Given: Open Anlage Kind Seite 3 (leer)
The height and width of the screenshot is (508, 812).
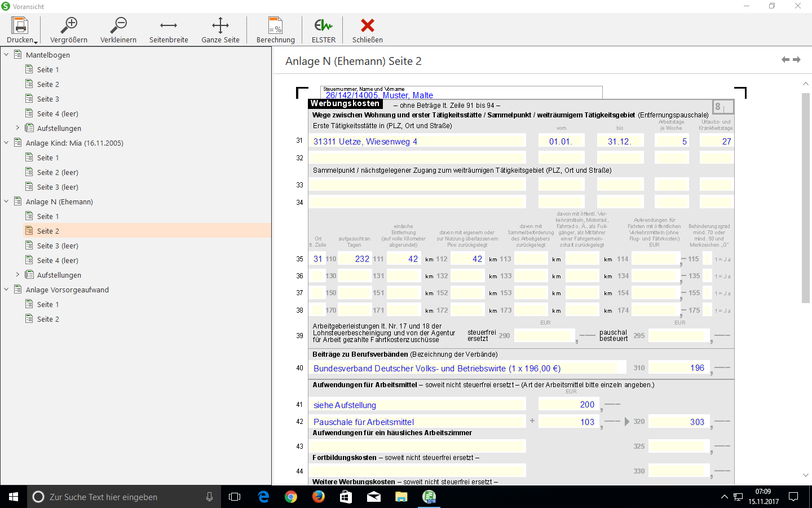Looking at the screenshot, I should 58,187.
